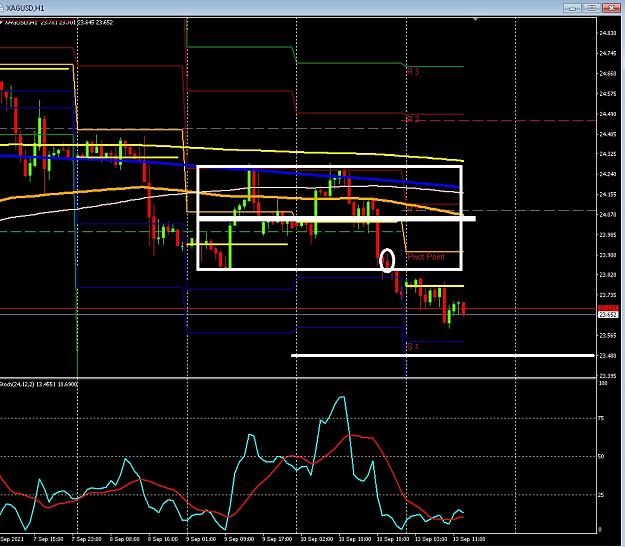Click the 24.155 price scale label
625x547 pixels.
[608, 195]
